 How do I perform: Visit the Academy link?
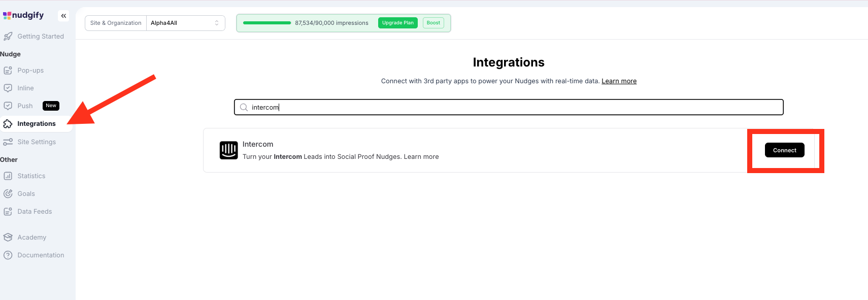(x=31, y=238)
